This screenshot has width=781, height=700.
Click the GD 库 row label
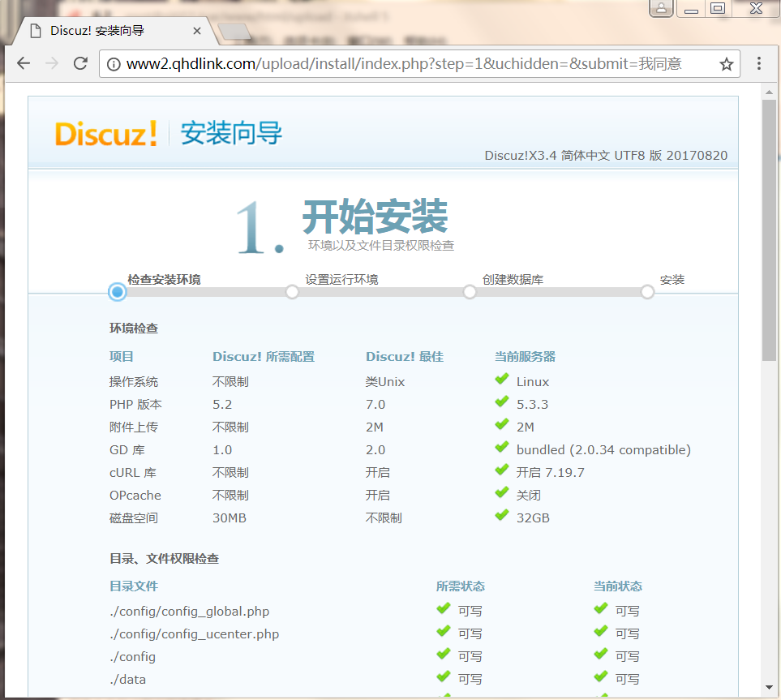pos(127,450)
